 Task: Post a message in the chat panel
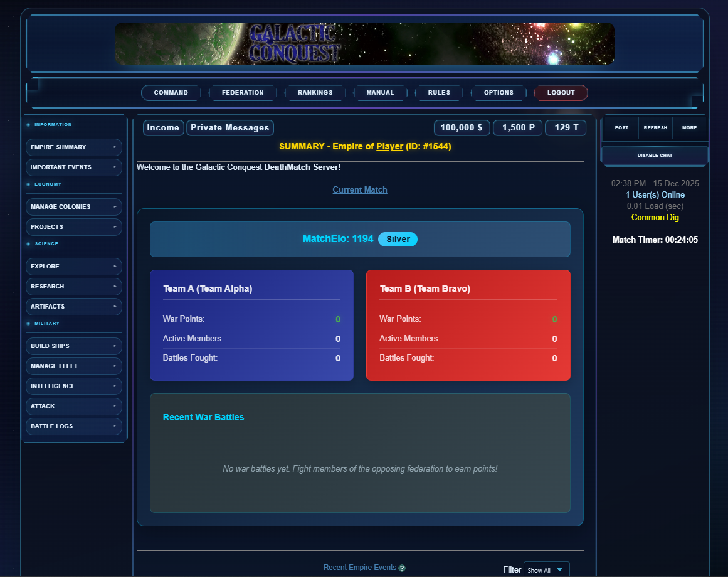pyautogui.click(x=621, y=127)
